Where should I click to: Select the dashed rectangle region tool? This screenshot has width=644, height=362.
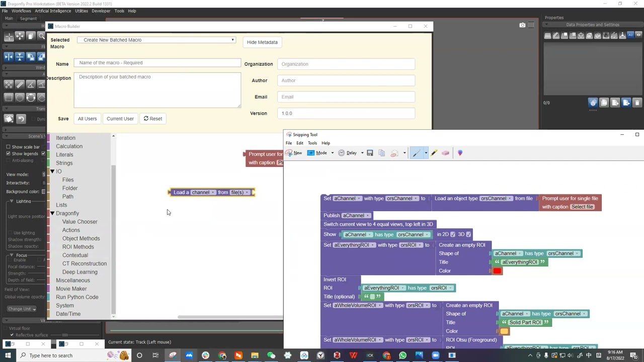(x=9, y=98)
